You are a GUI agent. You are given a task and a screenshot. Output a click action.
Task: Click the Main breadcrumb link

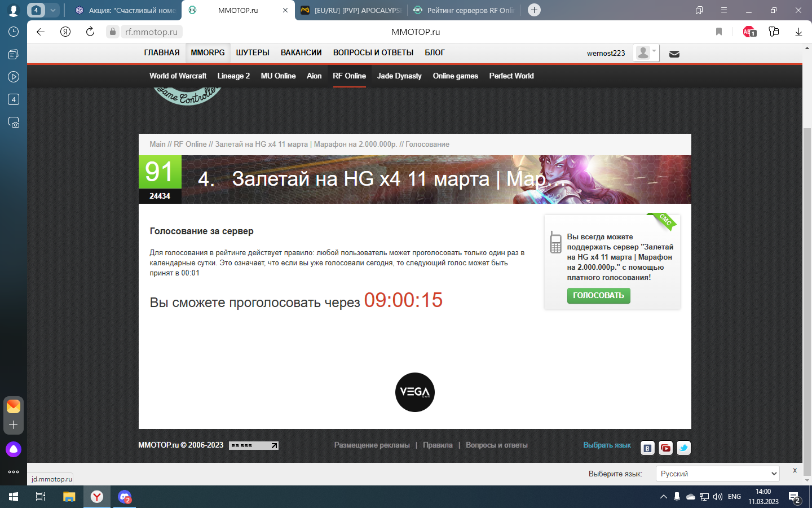[157, 144]
